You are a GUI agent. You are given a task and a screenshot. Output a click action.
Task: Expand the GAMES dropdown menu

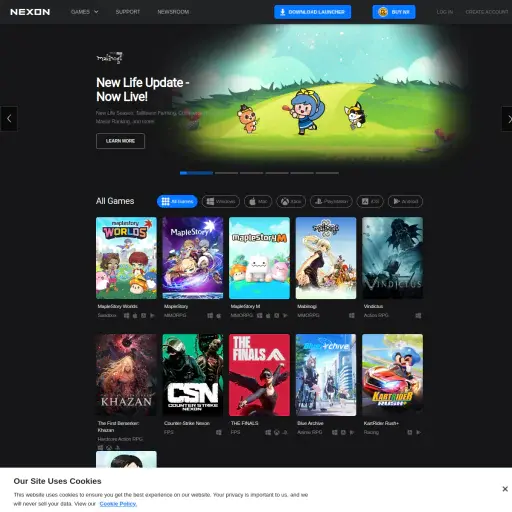(x=84, y=12)
